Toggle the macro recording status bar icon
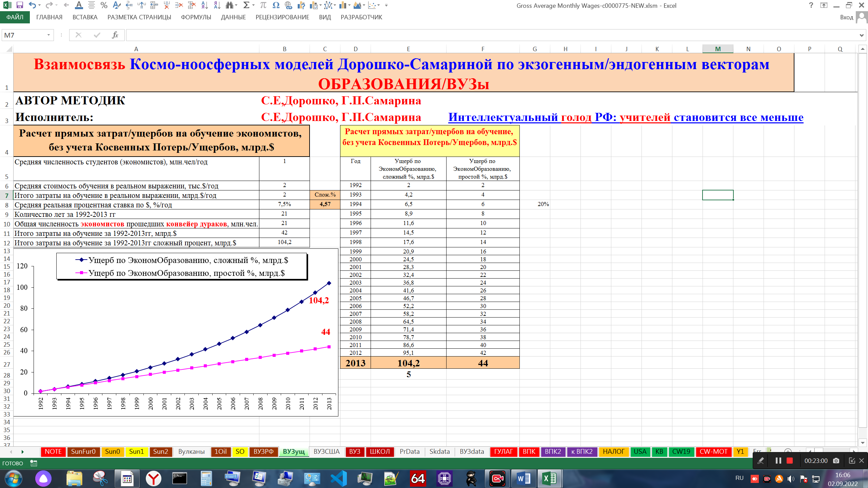 34,463
